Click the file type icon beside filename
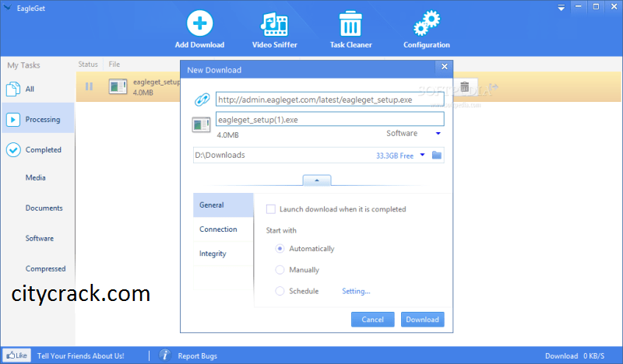The height and width of the screenshot is (364, 623). (x=201, y=124)
